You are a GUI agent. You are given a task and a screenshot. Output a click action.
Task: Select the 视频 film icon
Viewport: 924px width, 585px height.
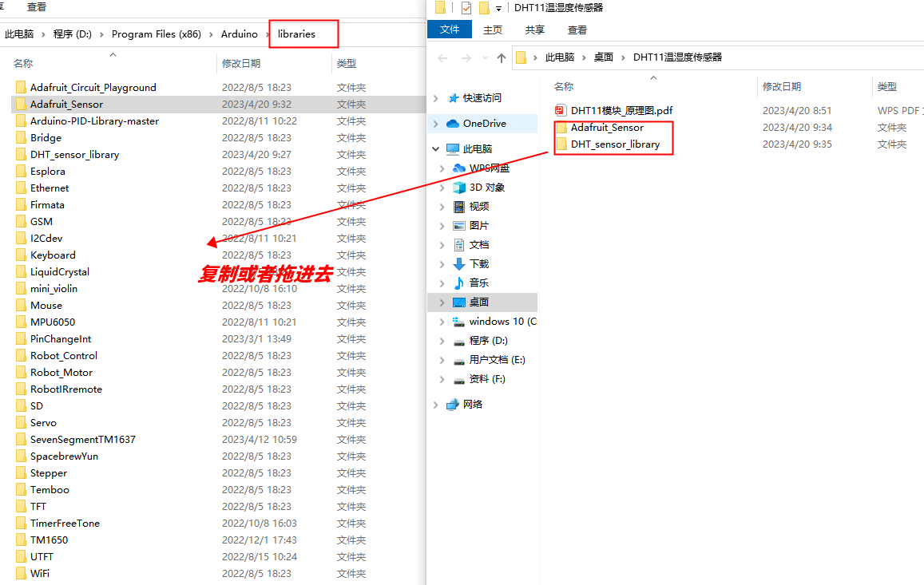(459, 207)
